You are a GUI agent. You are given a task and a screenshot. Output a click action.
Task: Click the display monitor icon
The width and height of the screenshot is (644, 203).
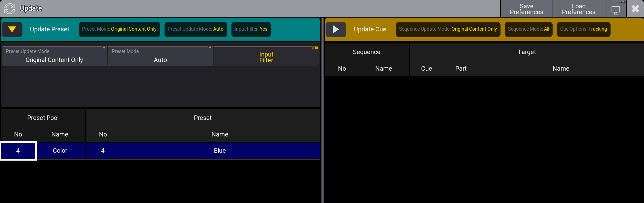coord(615,9)
